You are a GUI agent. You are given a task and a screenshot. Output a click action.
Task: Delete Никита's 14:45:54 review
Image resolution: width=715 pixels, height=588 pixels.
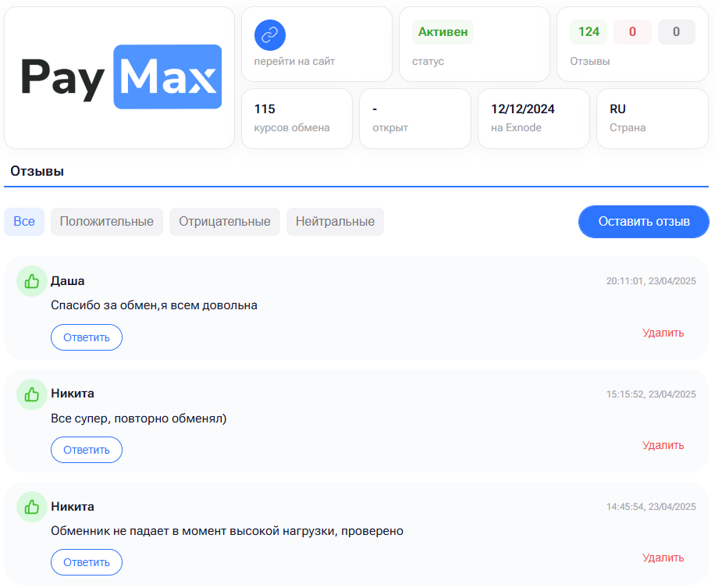pos(663,558)
